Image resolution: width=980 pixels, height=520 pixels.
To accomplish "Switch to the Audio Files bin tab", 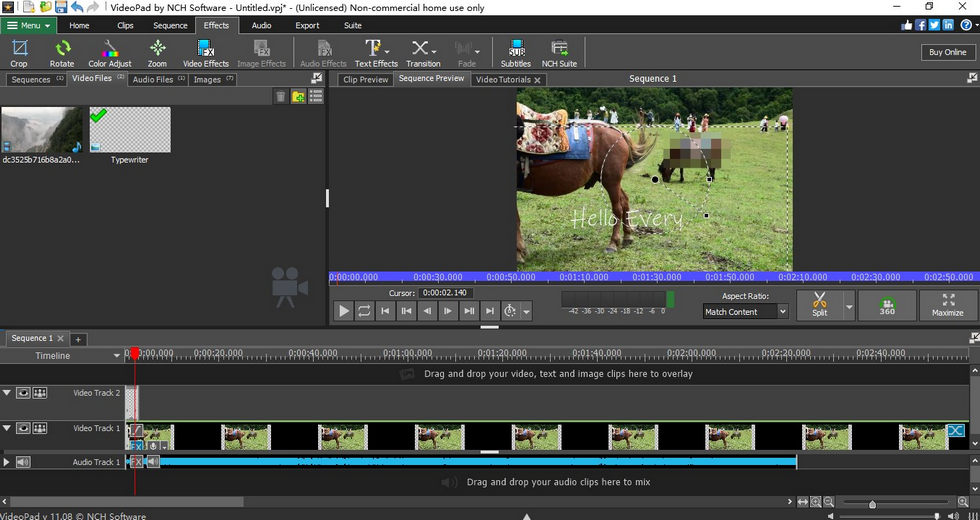I will [158, 79].
